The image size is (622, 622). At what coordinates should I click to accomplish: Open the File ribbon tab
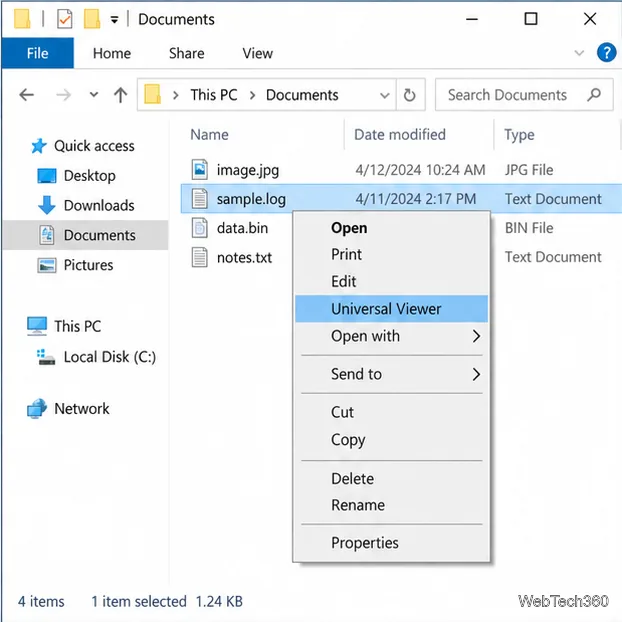(x=38, y=53)
